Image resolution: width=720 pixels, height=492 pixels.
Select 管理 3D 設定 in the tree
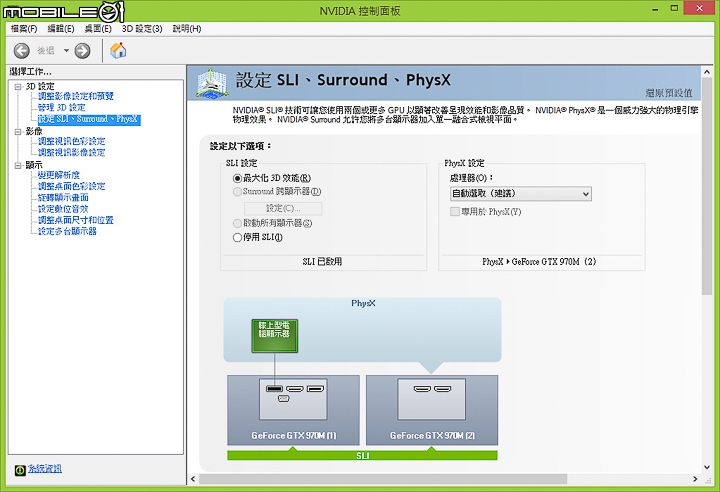62,107
